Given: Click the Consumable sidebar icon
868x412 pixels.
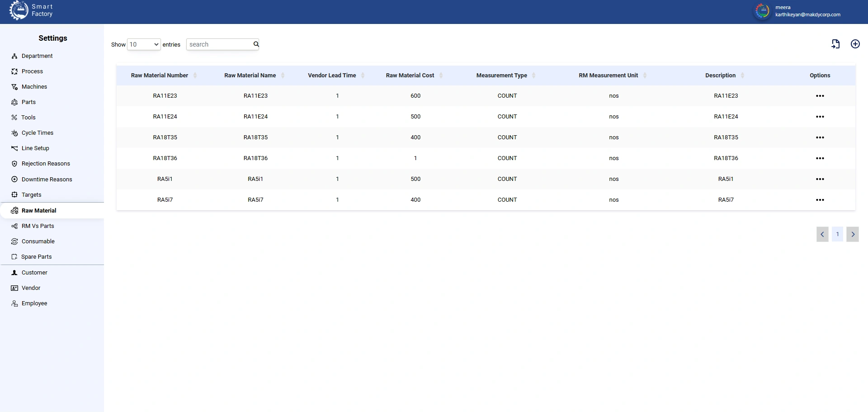Looking at the screenshot, I should pyautogui.click(x=14, y=242).
